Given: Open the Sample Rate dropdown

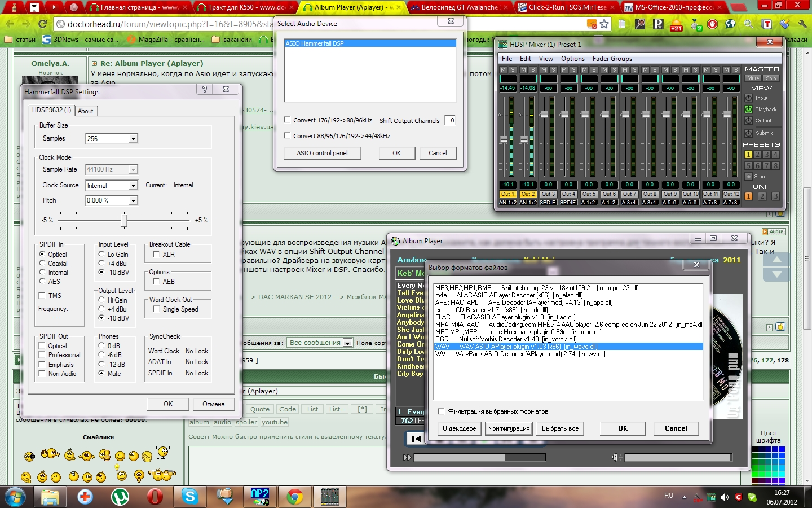Looking at the screenshot, I should (x=133, y=169).
